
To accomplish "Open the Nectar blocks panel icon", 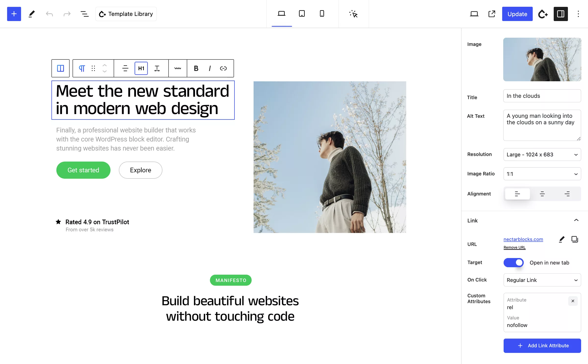I will [x=543, y=14].
